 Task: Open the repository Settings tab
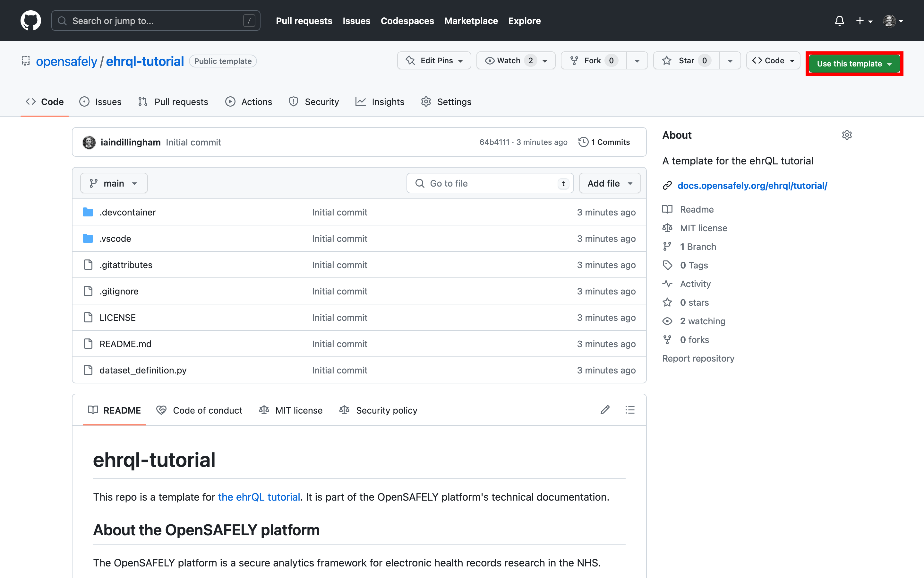coord(446,102)
